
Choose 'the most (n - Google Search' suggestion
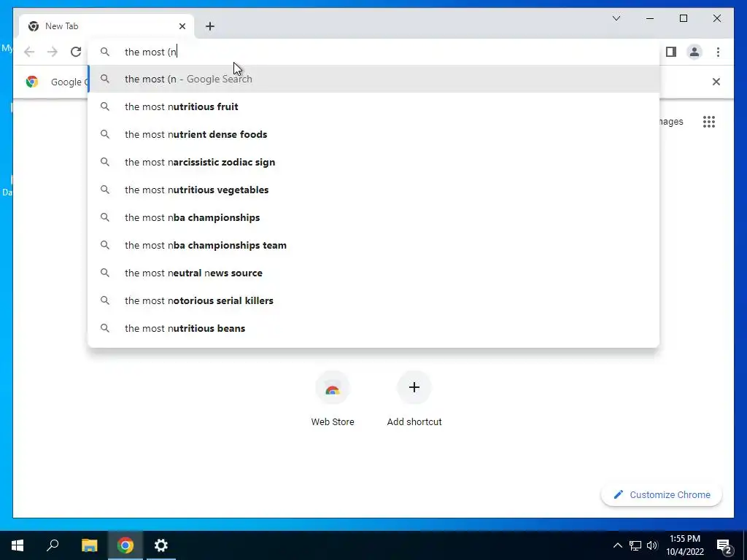point(374,79)
